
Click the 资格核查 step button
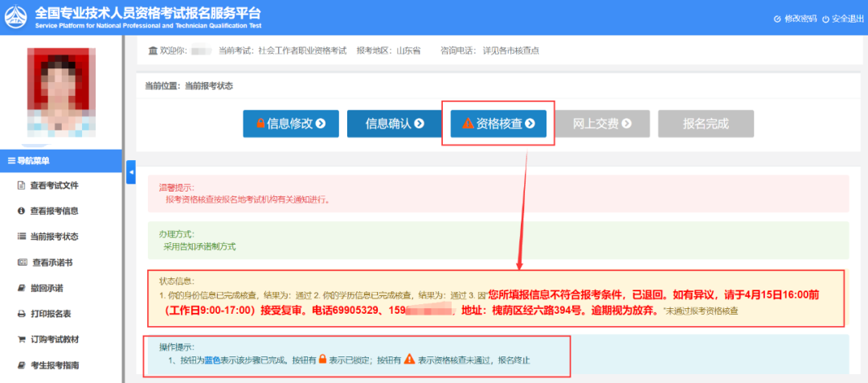(x=498, y=124)
